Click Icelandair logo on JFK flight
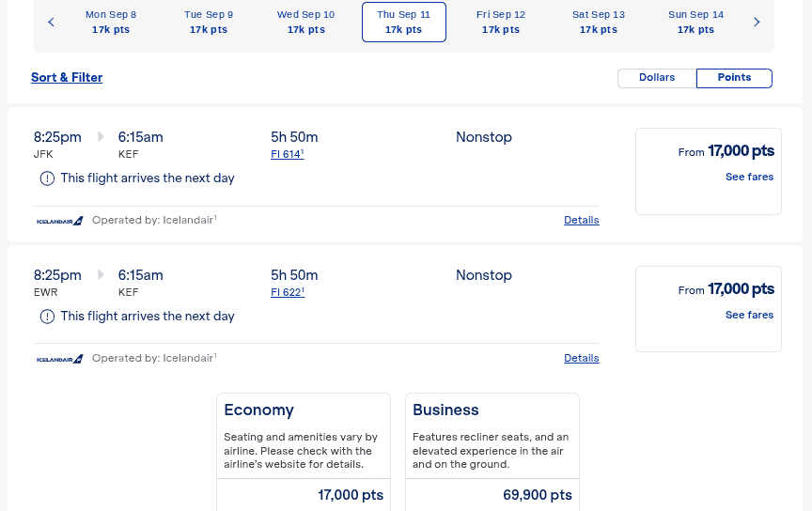This screenshot has height=511, width=812. click(x=60, y=221)
